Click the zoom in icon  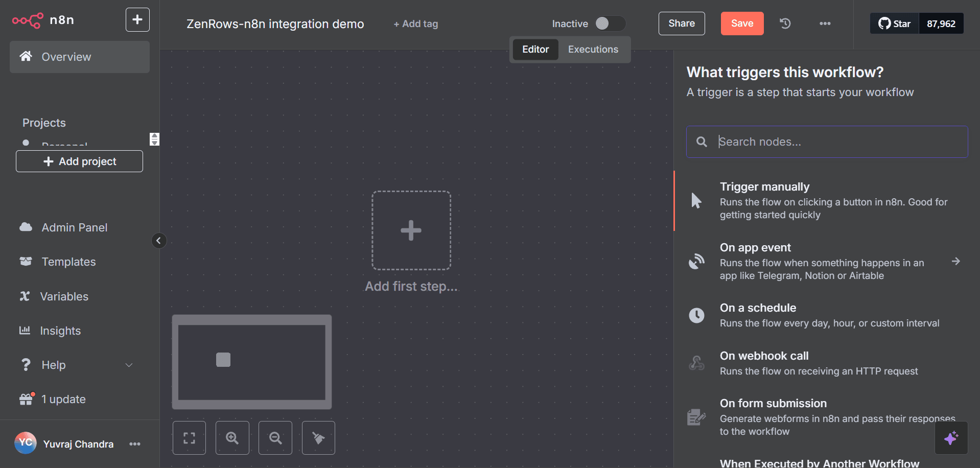pos(232,438)
